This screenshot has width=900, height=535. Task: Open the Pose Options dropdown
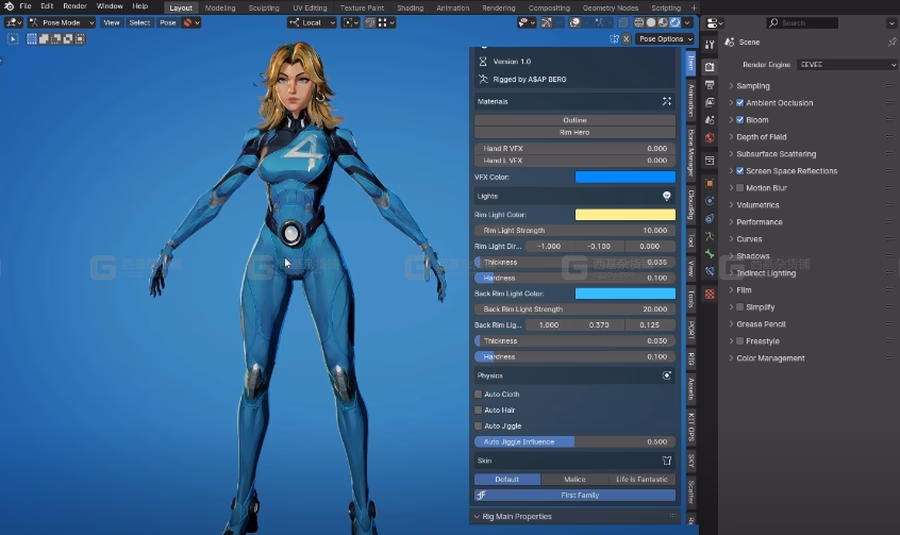tap(665, 39)
